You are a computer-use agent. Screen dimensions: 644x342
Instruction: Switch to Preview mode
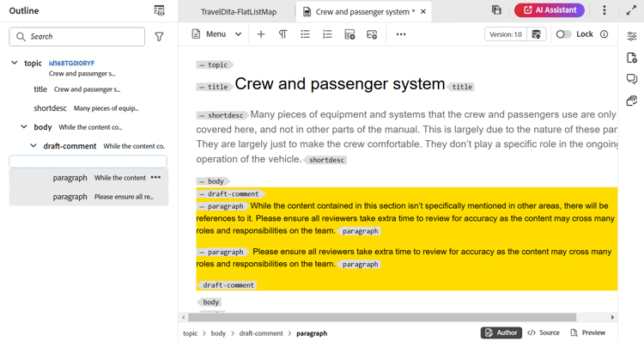coord(588,333)
